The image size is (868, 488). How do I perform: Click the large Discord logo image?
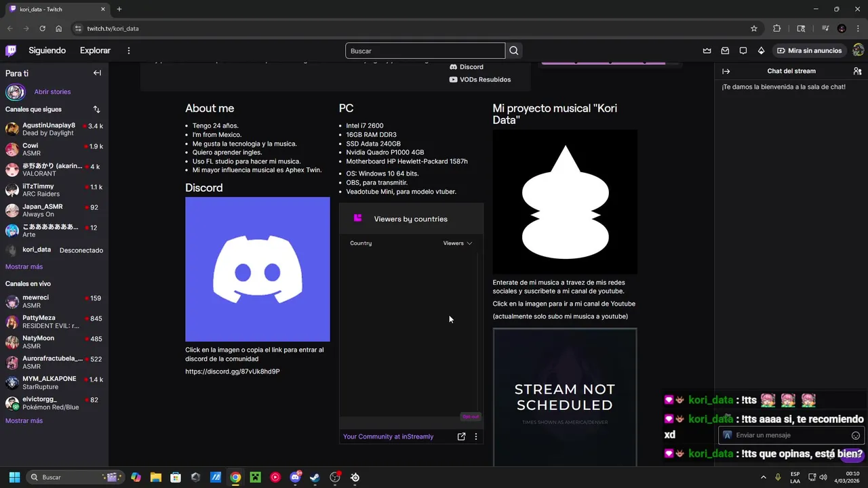click(258, 269)
